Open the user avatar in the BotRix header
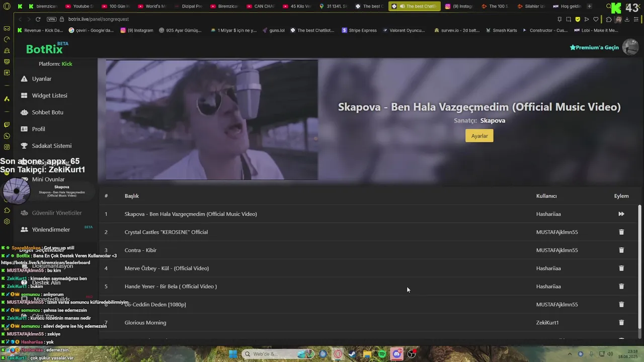 [630, 47]
